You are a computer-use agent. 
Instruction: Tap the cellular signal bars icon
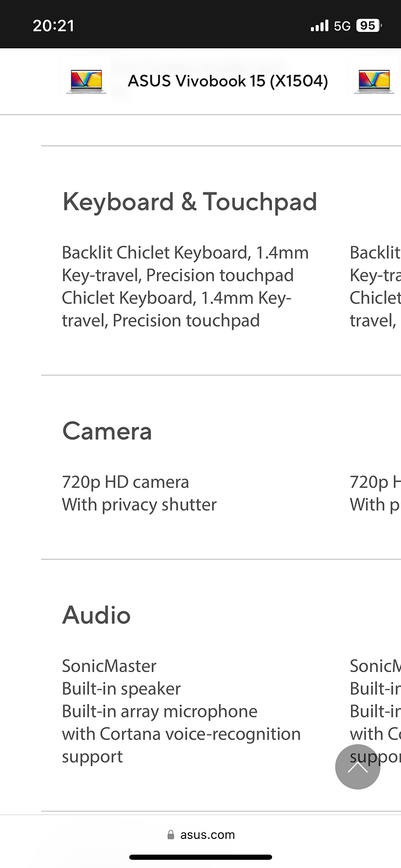coord(319,26)
